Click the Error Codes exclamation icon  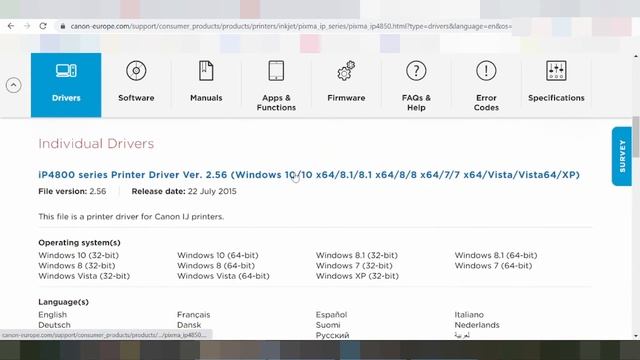(x=486, y=71)
